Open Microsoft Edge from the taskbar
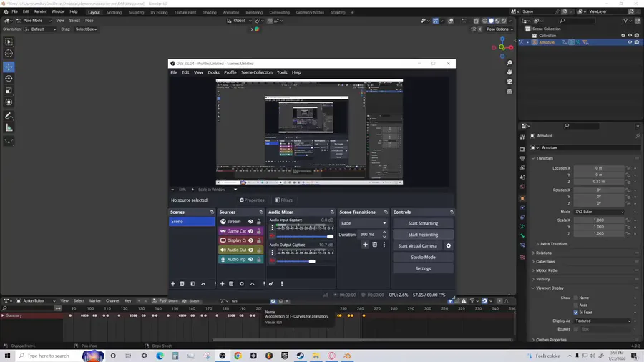The image size is (644, 362). (160, 356)
